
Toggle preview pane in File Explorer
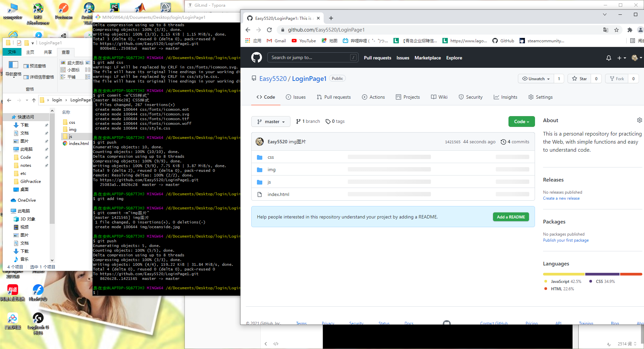coord(35,66)
